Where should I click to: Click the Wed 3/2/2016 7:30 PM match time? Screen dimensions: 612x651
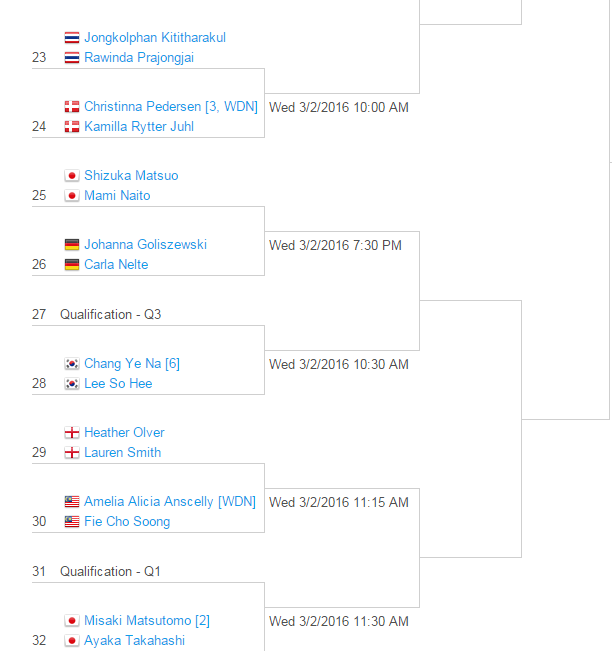335,245
